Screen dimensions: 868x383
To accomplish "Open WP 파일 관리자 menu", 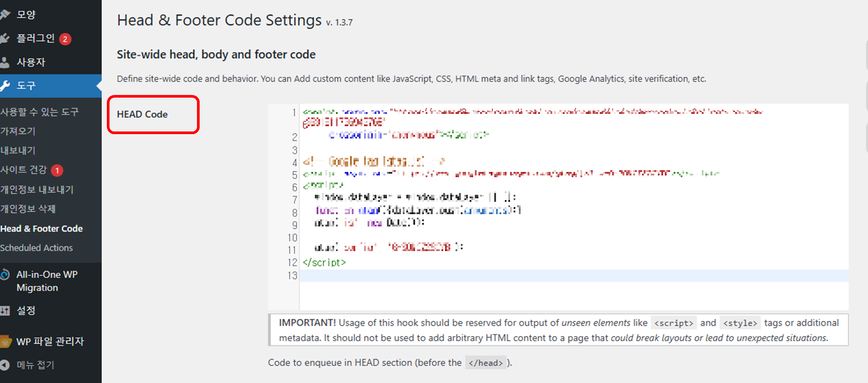I will (51, 341).
